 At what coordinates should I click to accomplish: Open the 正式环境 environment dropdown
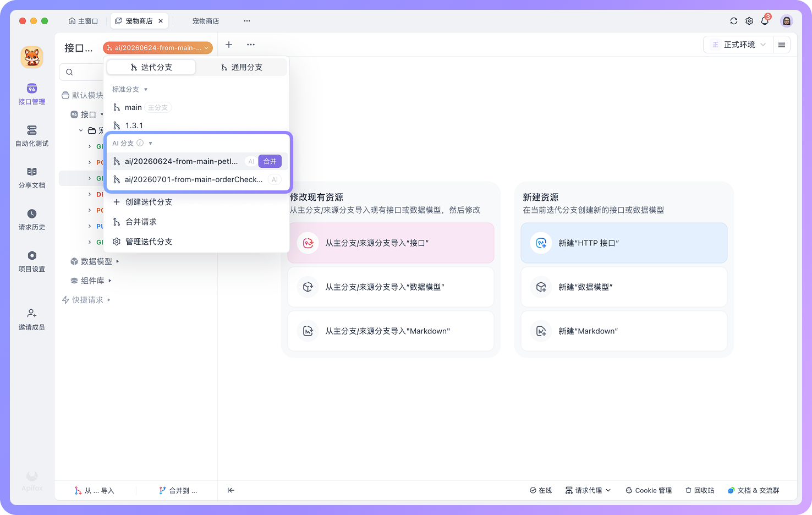tap(738, 45)
